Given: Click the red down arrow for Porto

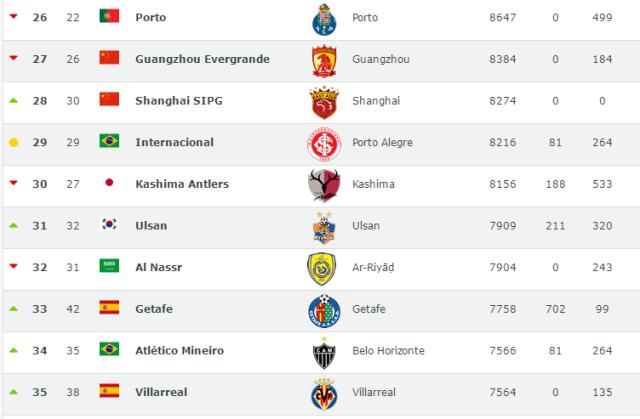Looking at the screenshot, I should [x=13, y=16].
